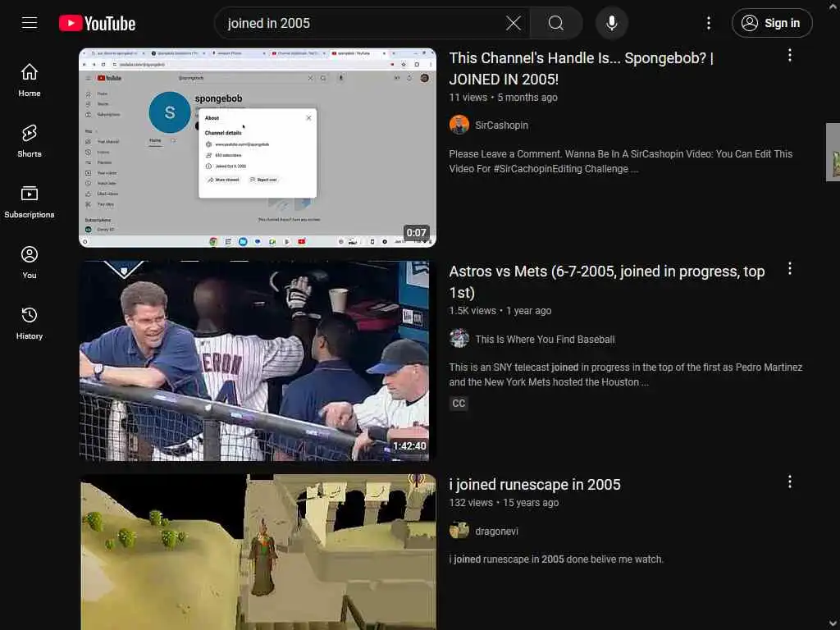Click the 0:07 duration badge
840x630 pixels.
point(416,232)
